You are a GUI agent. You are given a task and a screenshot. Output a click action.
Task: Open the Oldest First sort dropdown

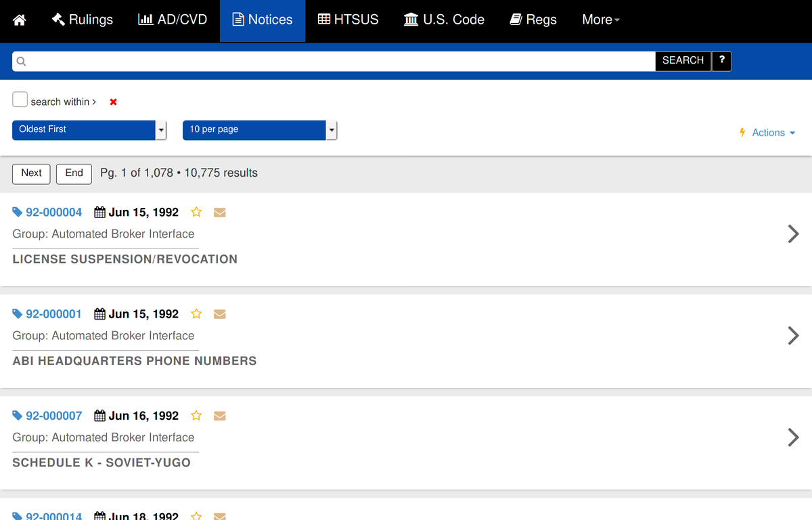pyautogui.click(x=89, y=130)
